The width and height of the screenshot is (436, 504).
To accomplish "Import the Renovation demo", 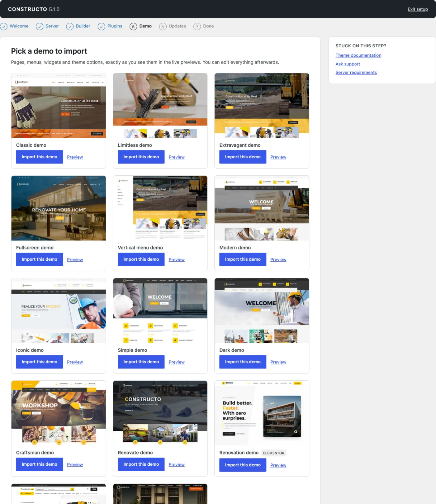I will 243,465.
